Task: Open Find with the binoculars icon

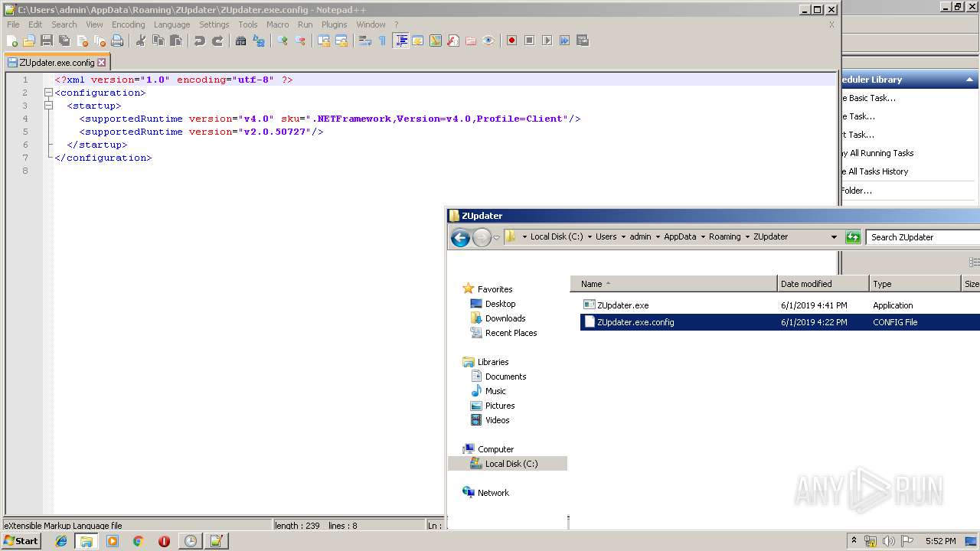Action: (x=241, y=41)
